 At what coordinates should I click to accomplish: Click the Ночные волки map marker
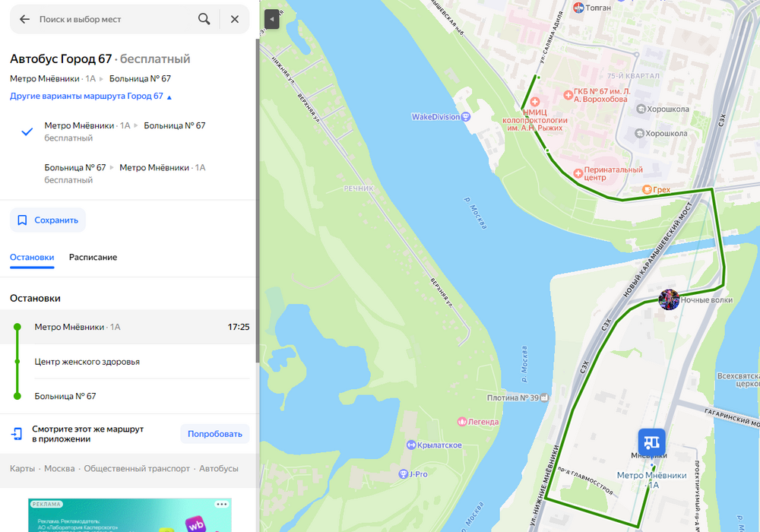tap(669, 300)
